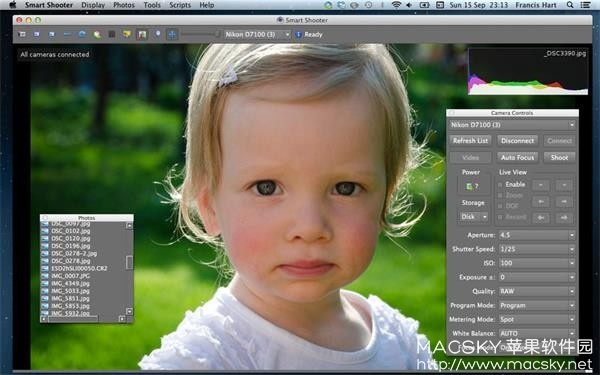Select IMG_4349.jpg in Photos list

pyautogui.click(x=71, y=284)
